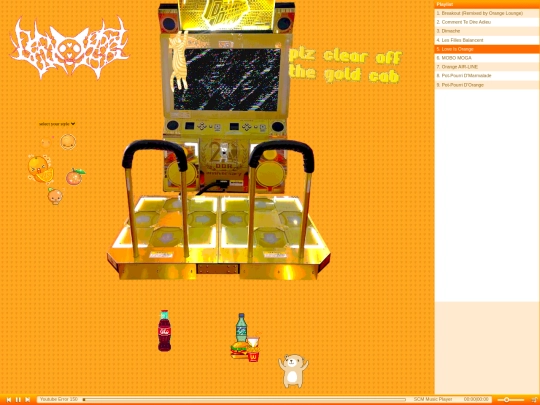The image size is (540, 405).
Task: Click the hamburger sprite
Action: [240, 350]
